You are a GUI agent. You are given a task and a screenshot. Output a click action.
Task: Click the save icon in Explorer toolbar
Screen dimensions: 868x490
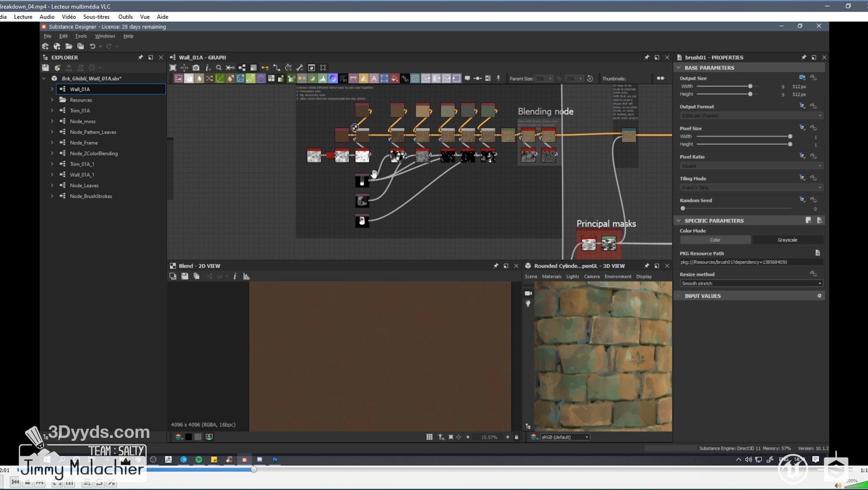coord(45,68)
